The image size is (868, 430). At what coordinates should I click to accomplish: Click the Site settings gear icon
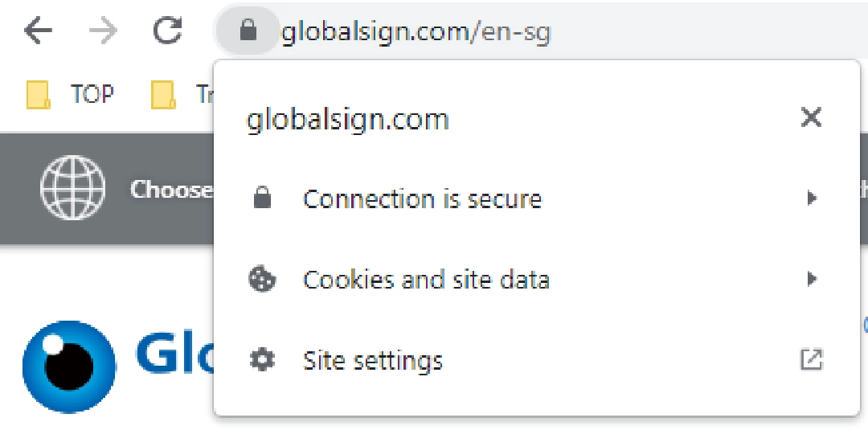(x=262, y=360)
